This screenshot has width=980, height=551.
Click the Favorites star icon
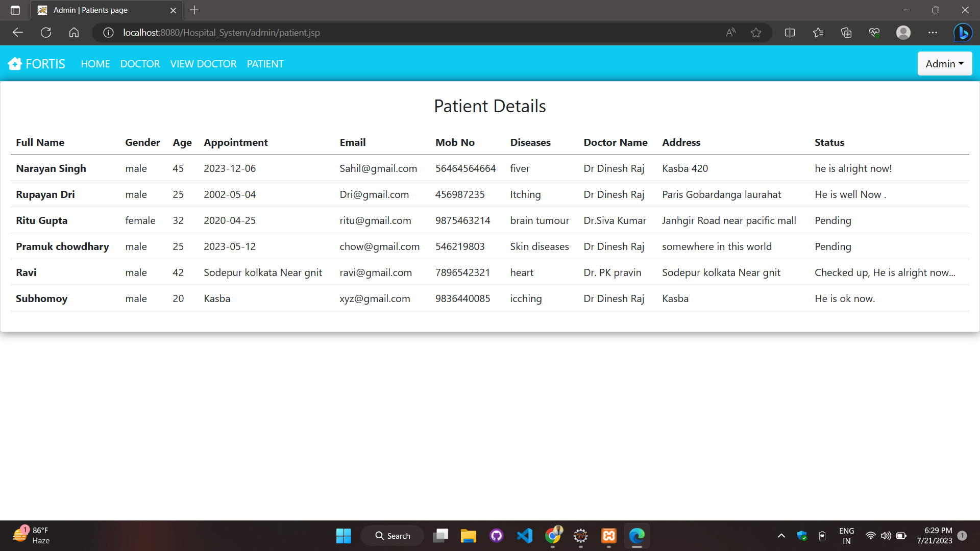[x=756, y=32]
